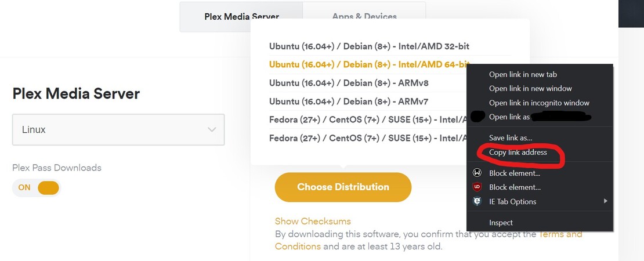This screenshot has width=644, height=261.
Task: Expand the IE Tab Options submenu arrow
Action: point(605,201)
